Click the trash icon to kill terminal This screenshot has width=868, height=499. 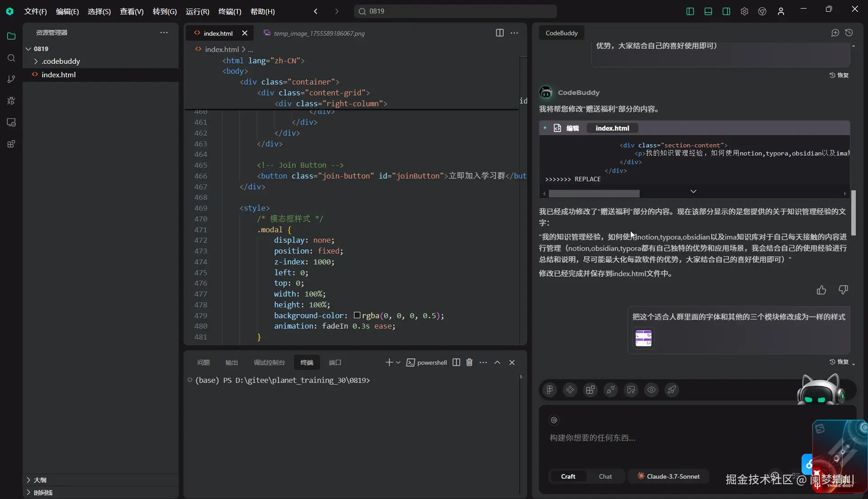click(x=469, y=362)
